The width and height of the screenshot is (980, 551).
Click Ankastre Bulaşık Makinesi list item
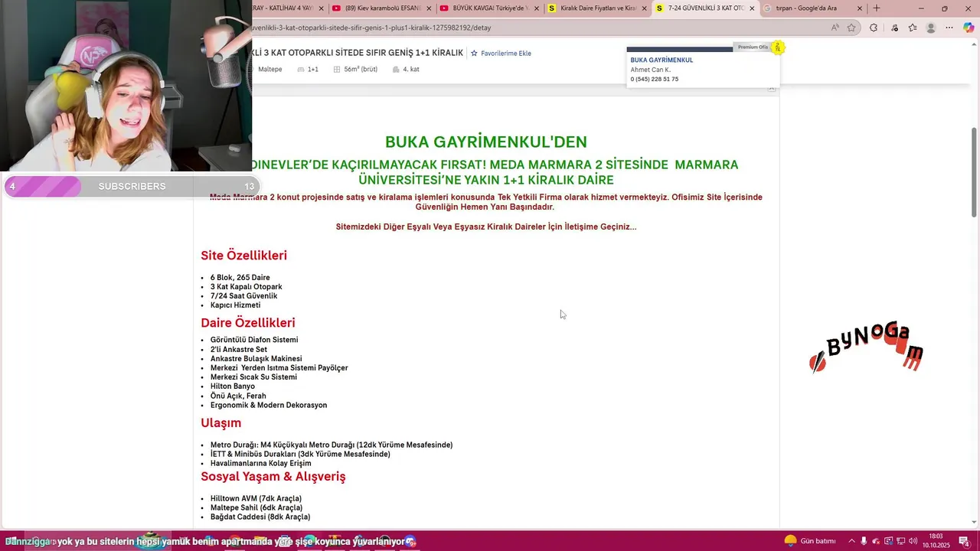[256, 359]
